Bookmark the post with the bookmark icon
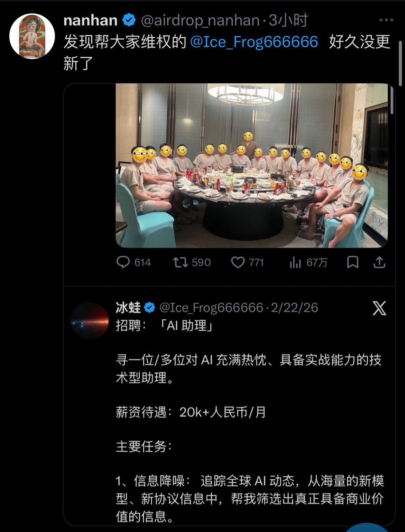Viewport: 405px width, 532px height. [x=353, y=262]
